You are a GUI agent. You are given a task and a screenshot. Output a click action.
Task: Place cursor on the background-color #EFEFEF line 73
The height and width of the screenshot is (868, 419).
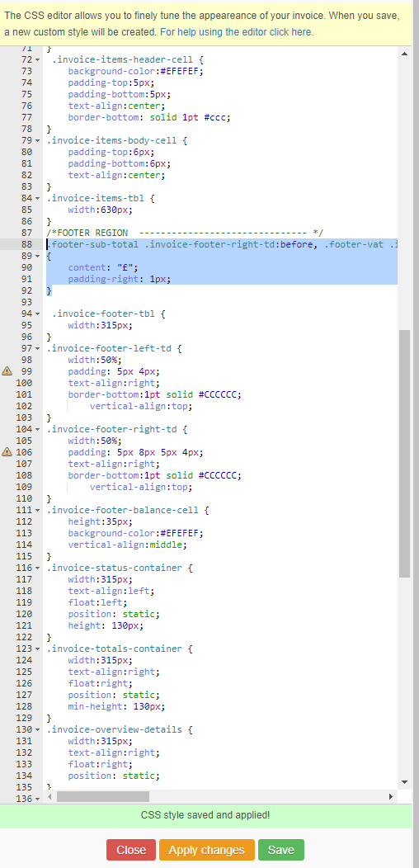(135, 71)
